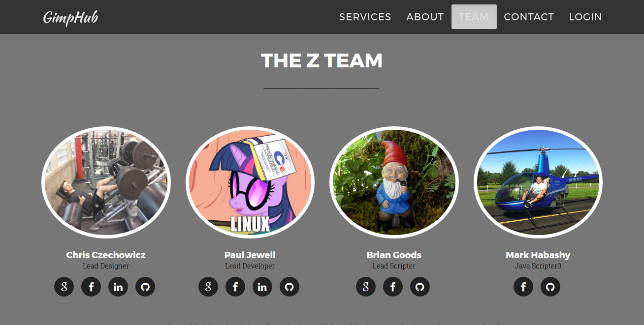Screen dimensions: 644x325
Task: Open Mark Habashy's Facebook icon
Action: click(523, 287)
